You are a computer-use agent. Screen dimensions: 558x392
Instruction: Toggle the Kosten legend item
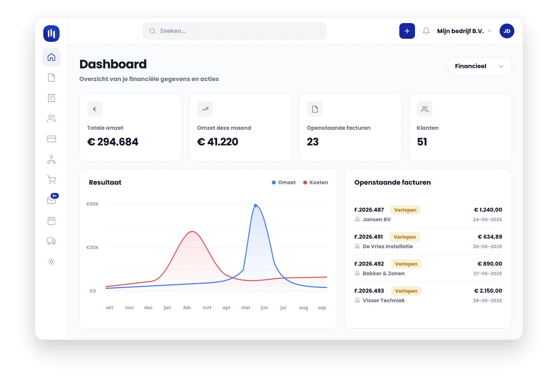coord(316,182)
